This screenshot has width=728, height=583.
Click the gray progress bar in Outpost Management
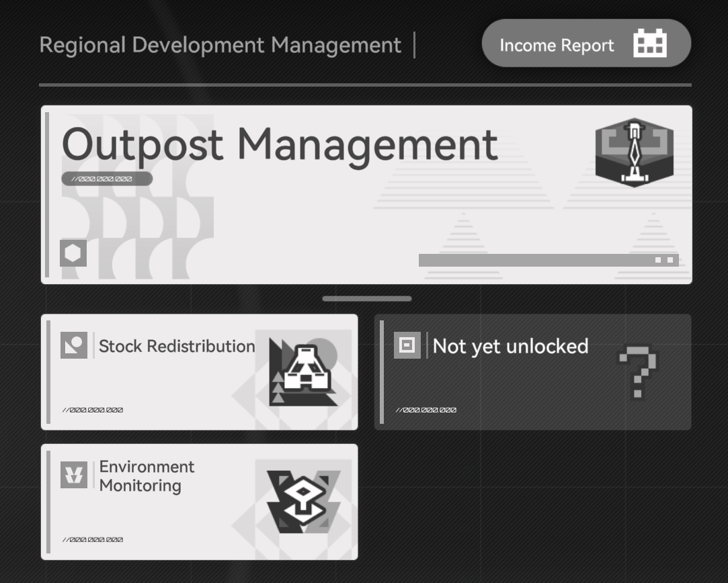(549, 260)
